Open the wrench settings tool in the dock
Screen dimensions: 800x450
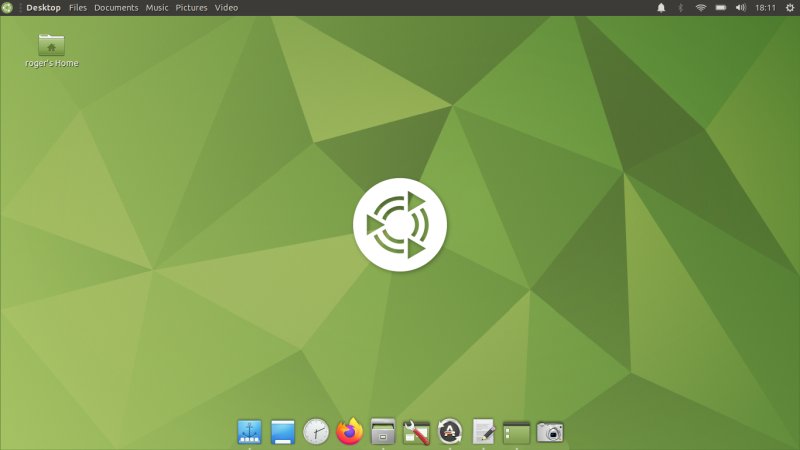pos(416,433)
